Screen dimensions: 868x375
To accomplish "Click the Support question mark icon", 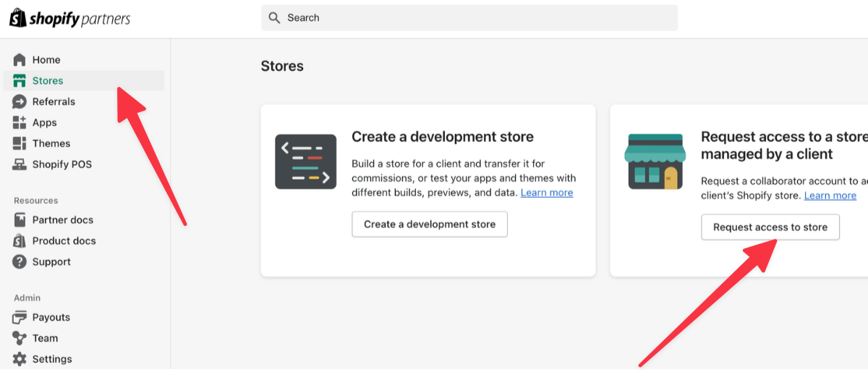I will click(20, 261).
